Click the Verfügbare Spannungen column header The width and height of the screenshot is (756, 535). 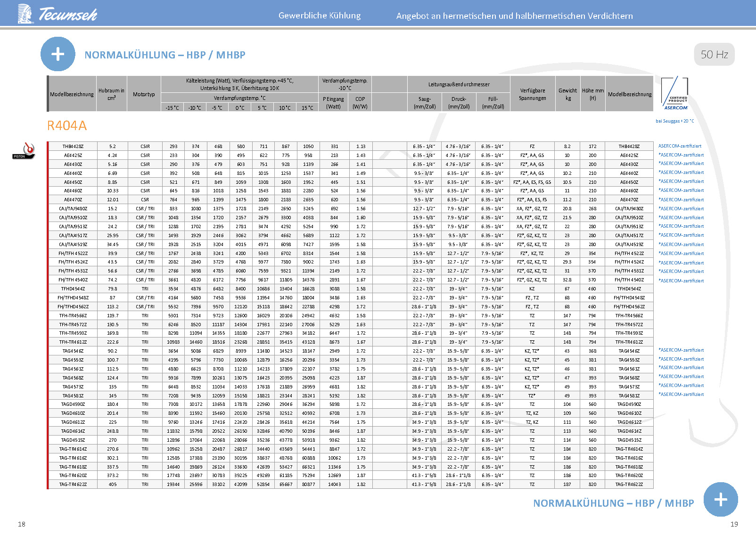pos(532,94)
